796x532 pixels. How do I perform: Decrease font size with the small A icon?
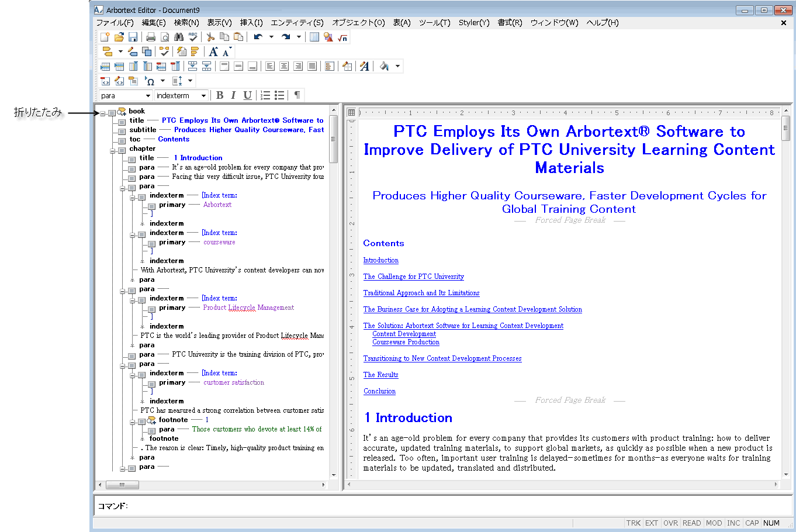click(x=226, y=51)
